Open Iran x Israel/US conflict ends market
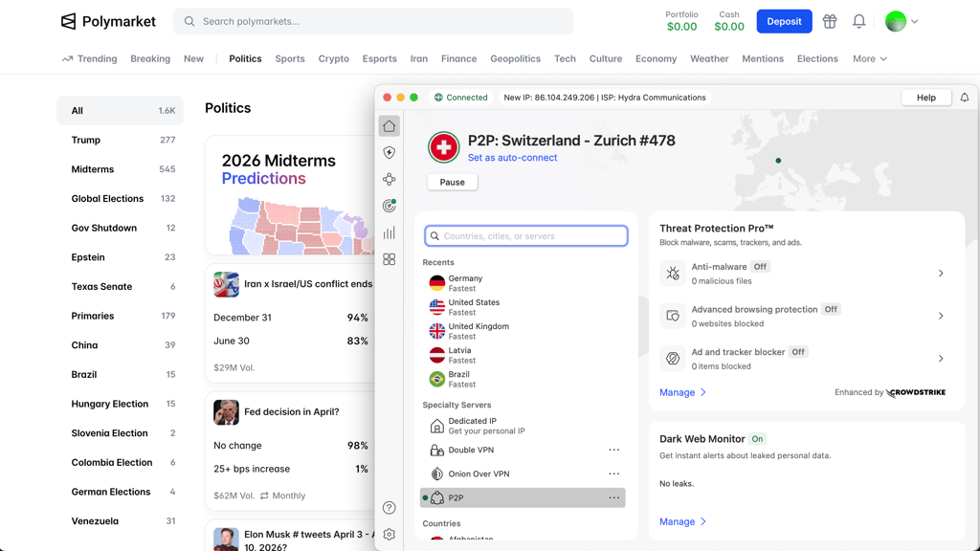This screenshot has height=551, width=980. pyautogui.click(x=308, y=283)
